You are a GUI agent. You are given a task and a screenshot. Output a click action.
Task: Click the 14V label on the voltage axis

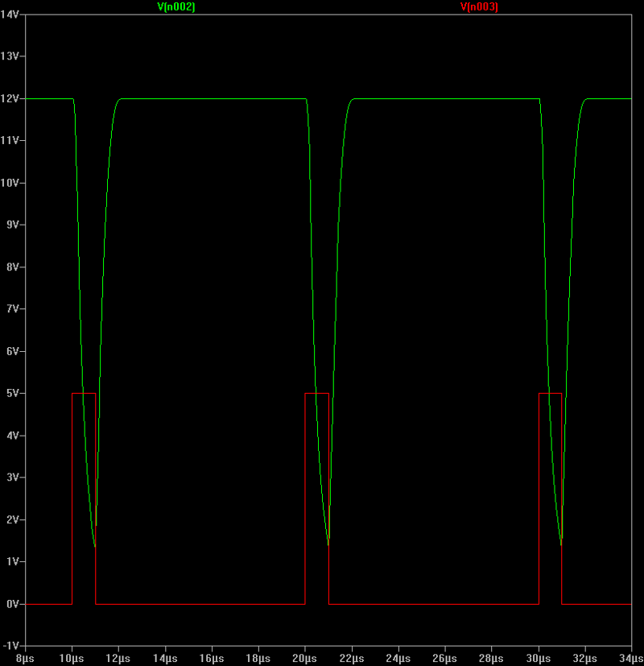pos(10,14)
